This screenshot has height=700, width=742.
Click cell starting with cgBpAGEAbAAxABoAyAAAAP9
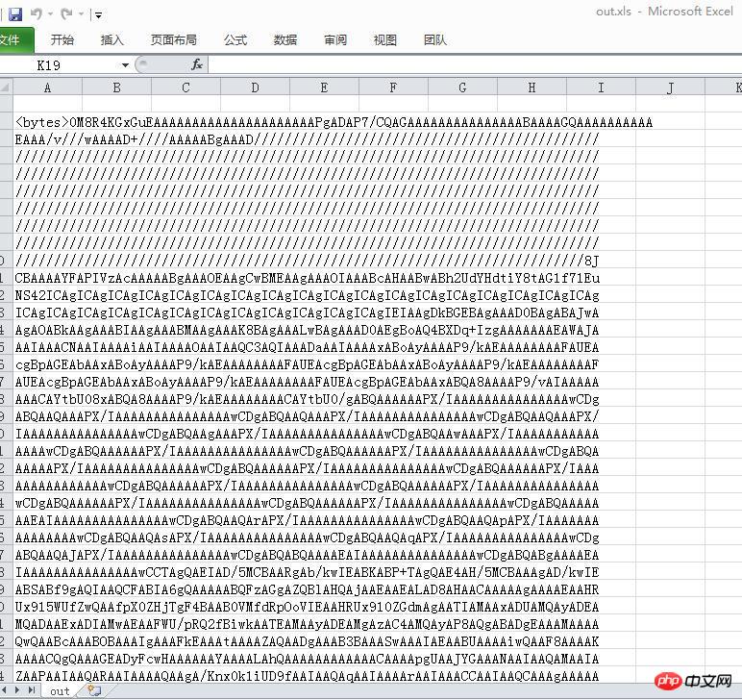307,364
